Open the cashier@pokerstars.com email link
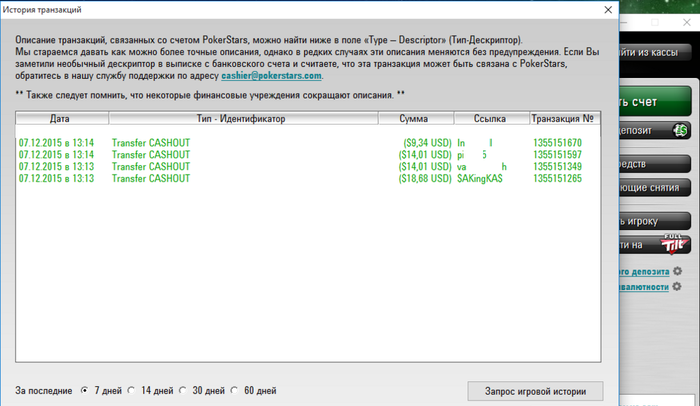Viewport: 700px width, 406px height. point(271,75)
